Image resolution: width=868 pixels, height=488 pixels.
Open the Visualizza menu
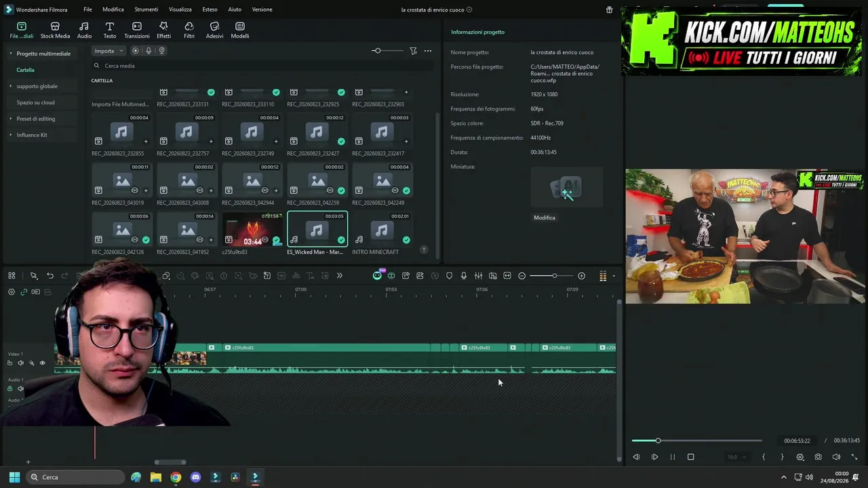click(180, 9)
